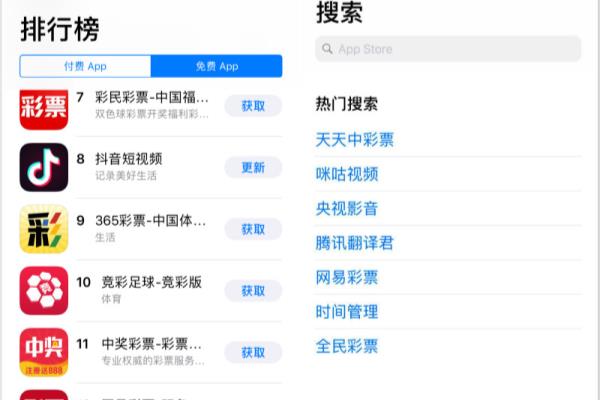Click subtitle 双色球彩票开奖福利彩…
The height and width of the screenshot is (400, 600).
pos(152,114)
